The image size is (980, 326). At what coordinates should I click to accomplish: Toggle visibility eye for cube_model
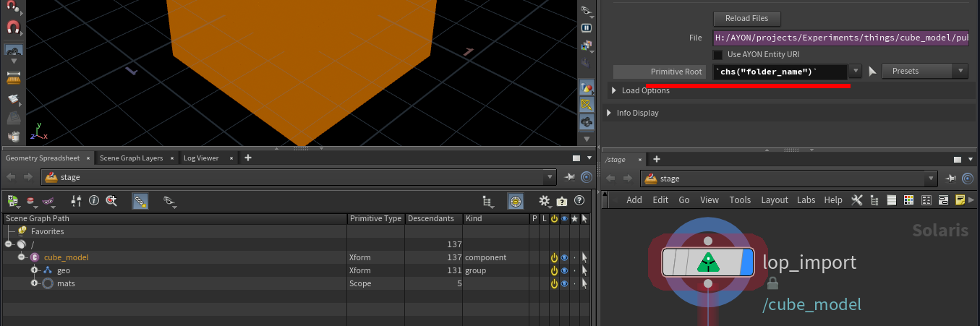(564, 257)
